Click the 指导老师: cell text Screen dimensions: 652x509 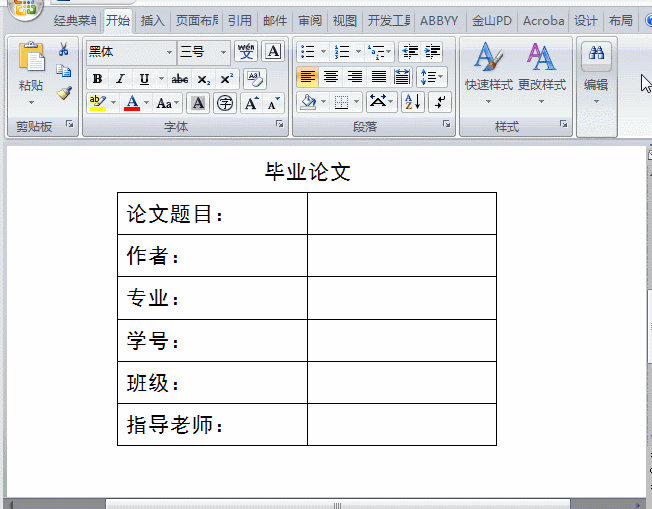point(175,425)
